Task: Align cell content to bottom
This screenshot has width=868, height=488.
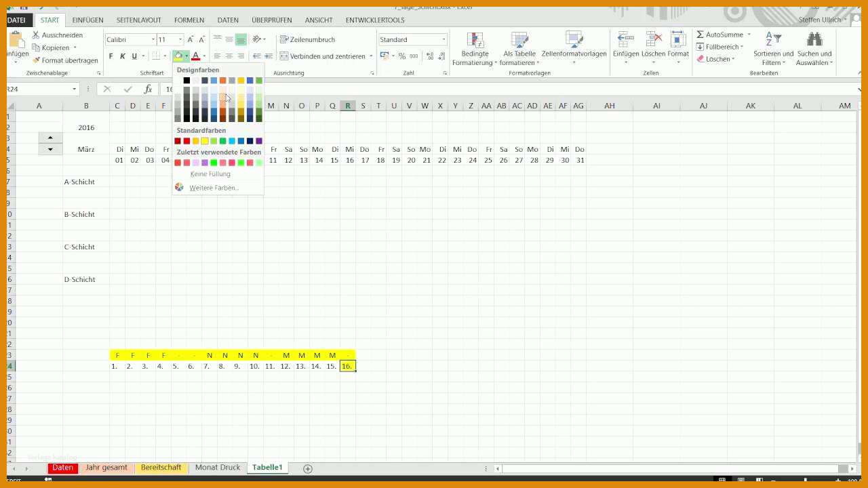Action: [x=241, y=39]
